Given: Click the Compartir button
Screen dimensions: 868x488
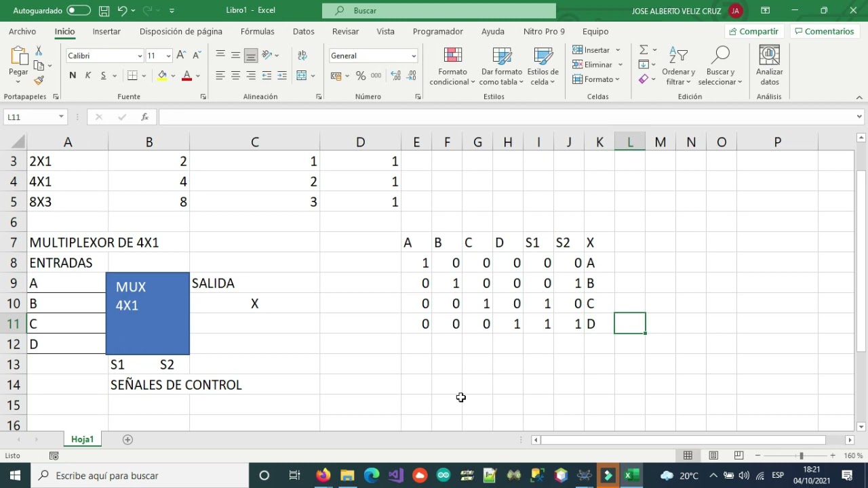Looking at the screenshot, I should pos(753,31).
